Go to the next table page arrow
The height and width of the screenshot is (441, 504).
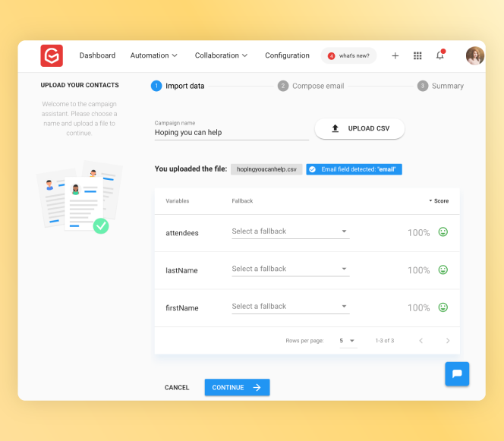tap(448, 341)
